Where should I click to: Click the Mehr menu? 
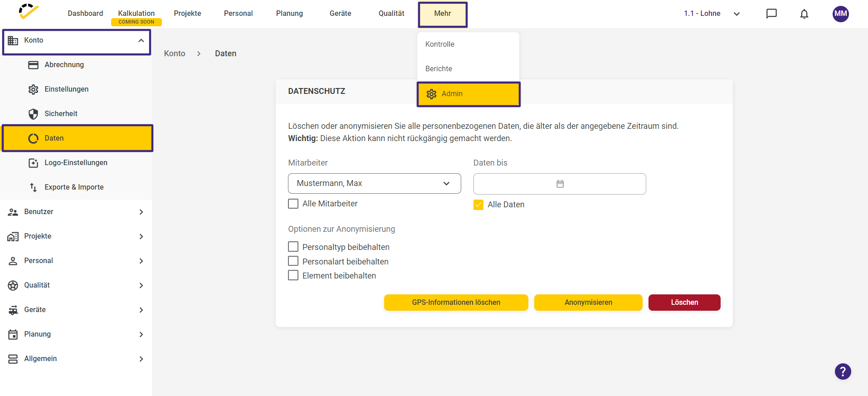click(x=443, y=15)
